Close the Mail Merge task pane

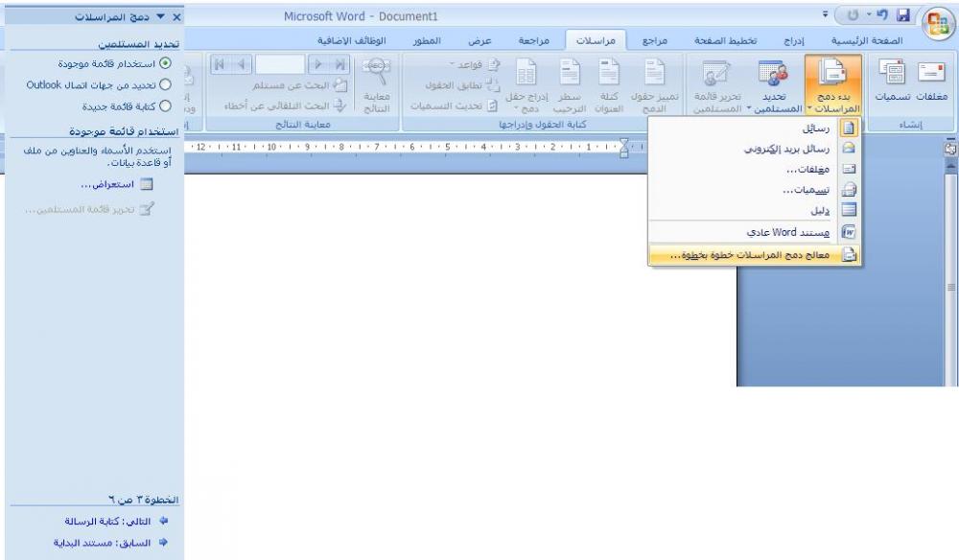tap(176, 17)
